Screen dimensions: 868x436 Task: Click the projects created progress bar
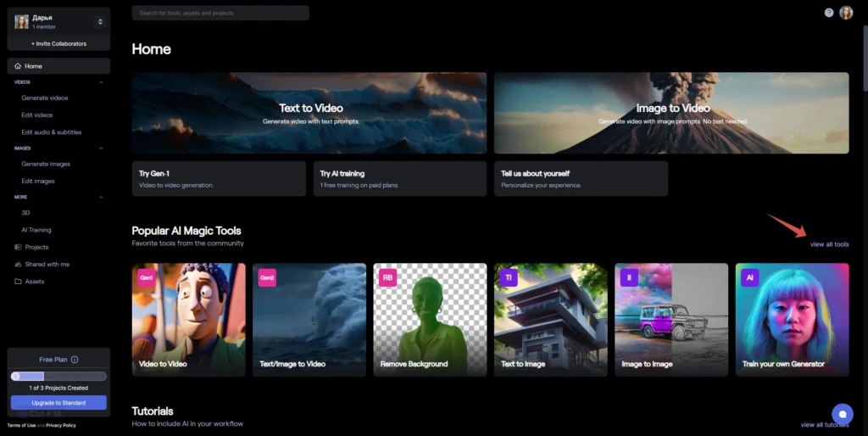[58, 377]
